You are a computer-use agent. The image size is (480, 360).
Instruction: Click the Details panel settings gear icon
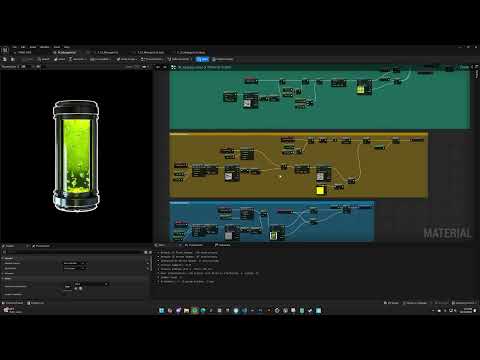pyautogui.click(x=150, y=252)
